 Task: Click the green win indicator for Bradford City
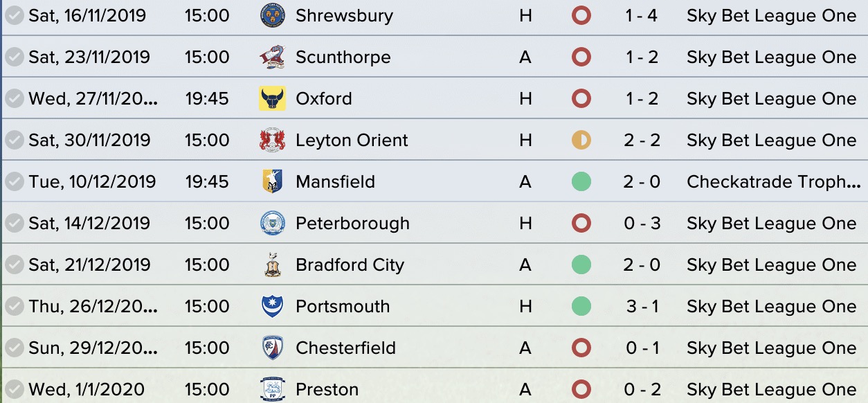click(581, 265)
